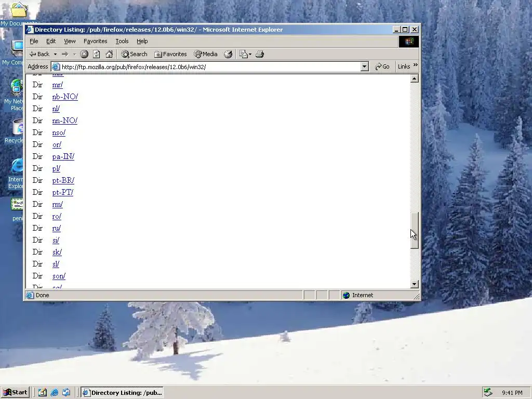The image size is (532, 399).
Task: Launch Outlook Express from Quick Launch
Action: click(66, 393)
